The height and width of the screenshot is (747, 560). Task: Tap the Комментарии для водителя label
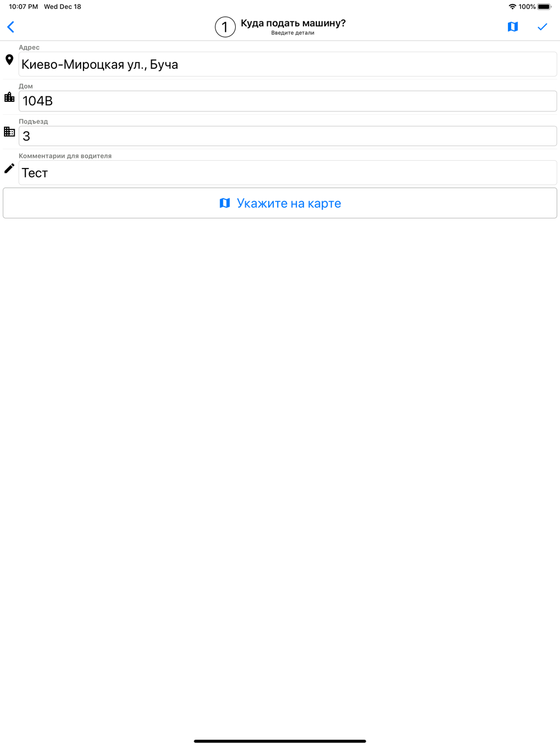65,156
